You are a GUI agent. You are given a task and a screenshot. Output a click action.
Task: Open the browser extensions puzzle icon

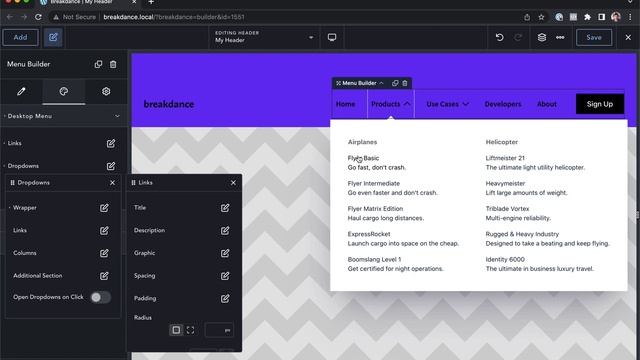[587, 17]
